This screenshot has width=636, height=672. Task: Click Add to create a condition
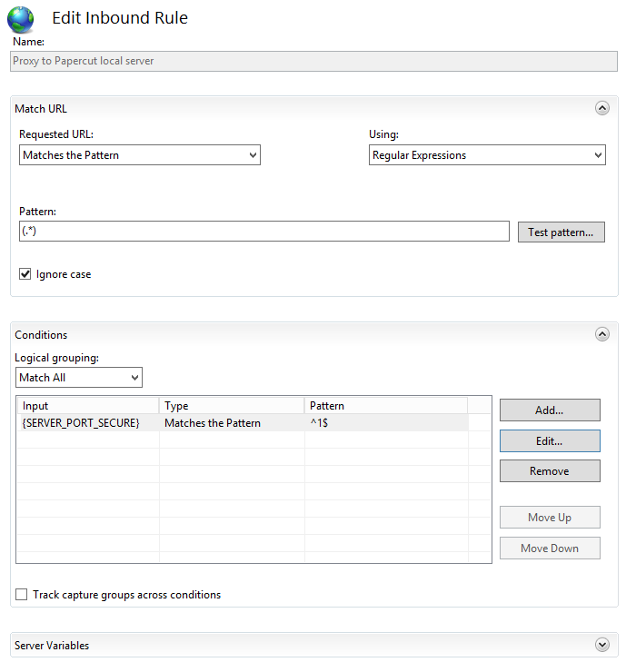coord(550,410)
